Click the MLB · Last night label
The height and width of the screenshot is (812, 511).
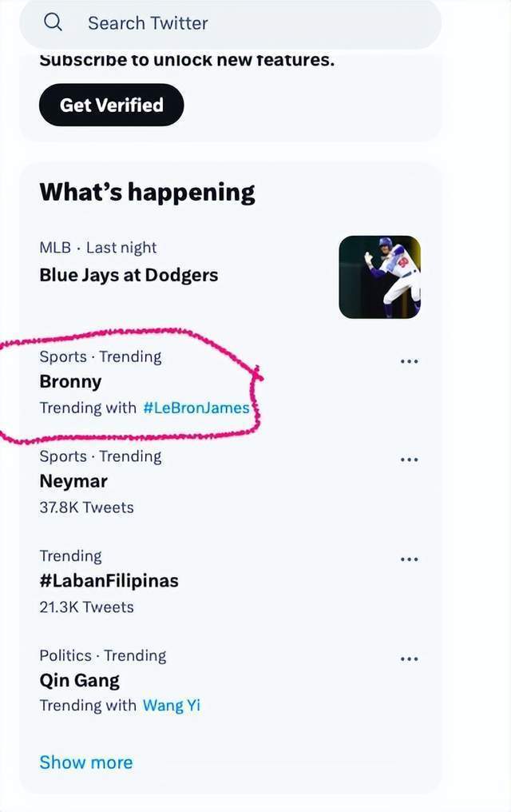pyautogui.click(x=97, y=248)
